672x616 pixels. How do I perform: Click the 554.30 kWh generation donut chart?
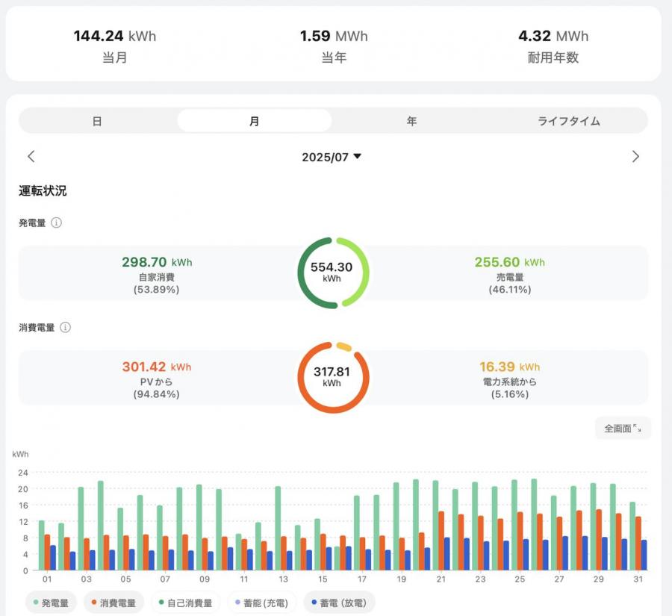[x=333, y=273]
